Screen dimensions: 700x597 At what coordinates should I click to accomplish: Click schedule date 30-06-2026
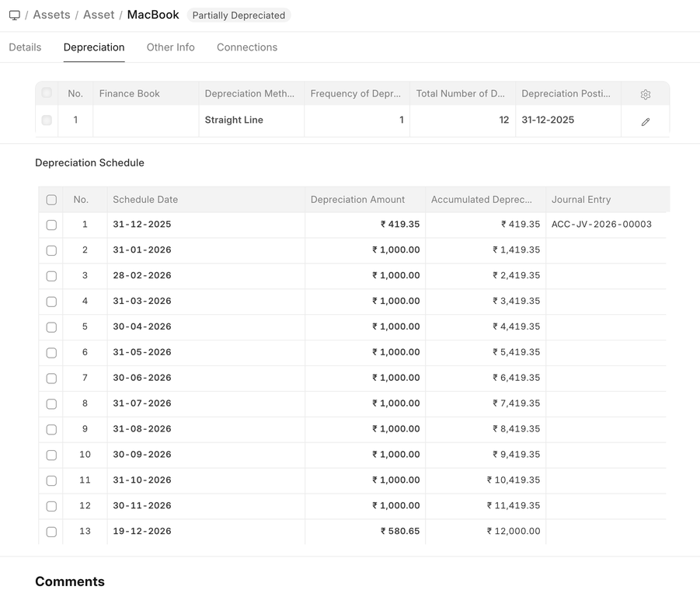click(206, 379)
